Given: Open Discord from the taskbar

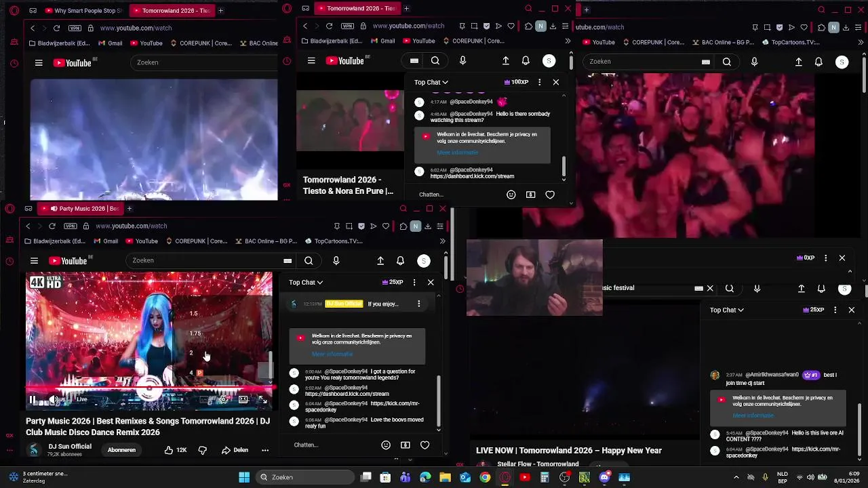Looking at the screenshot, I should (x=604, y=477).
